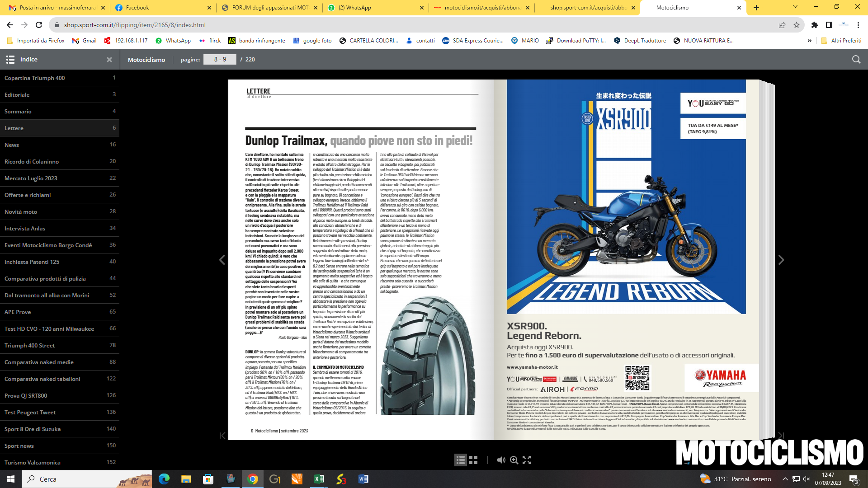This screenshot has width=868, height=488.
Task: Open Sommario in the index
Action: [x=60, y=111]
